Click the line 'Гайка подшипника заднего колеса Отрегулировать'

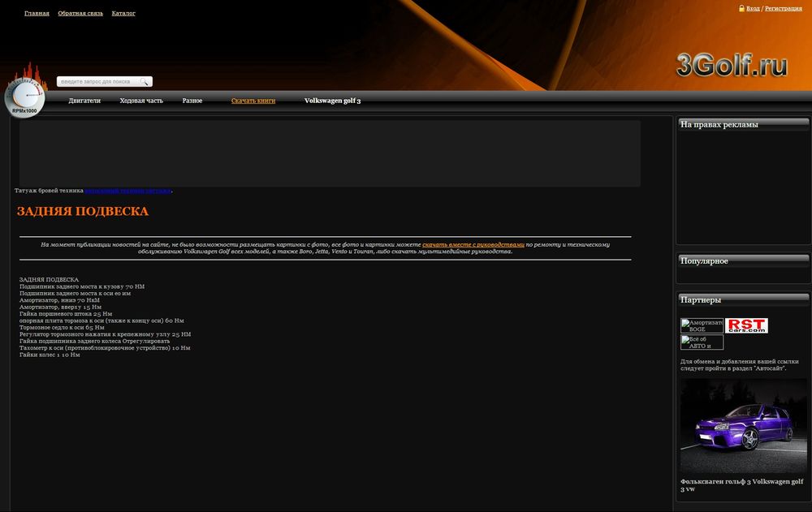pos(95,341)
